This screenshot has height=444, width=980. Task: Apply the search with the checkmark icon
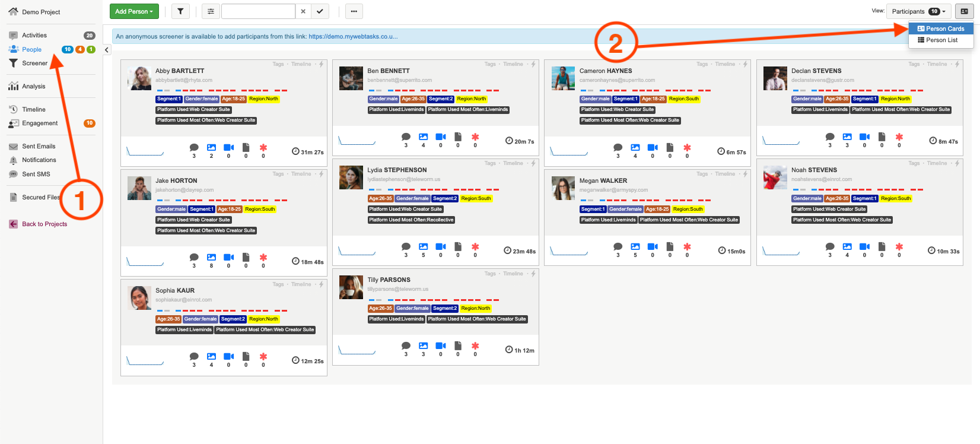320,11
